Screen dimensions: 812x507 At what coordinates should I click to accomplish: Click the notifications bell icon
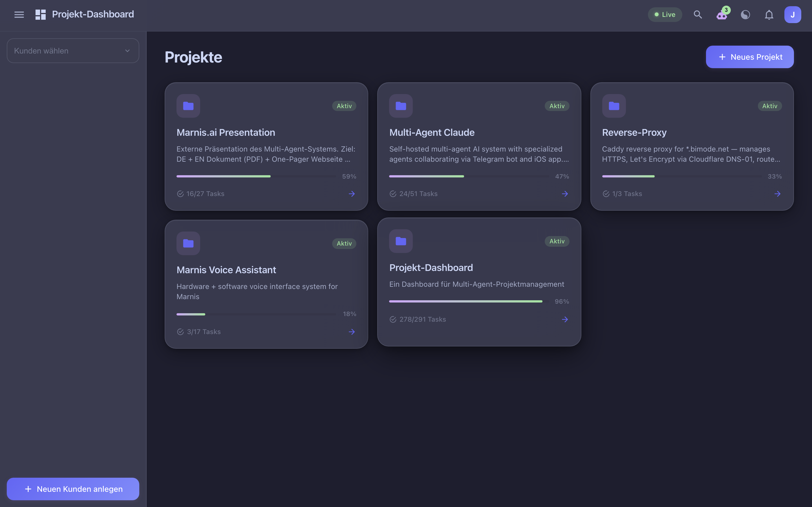tap(769, 14)
